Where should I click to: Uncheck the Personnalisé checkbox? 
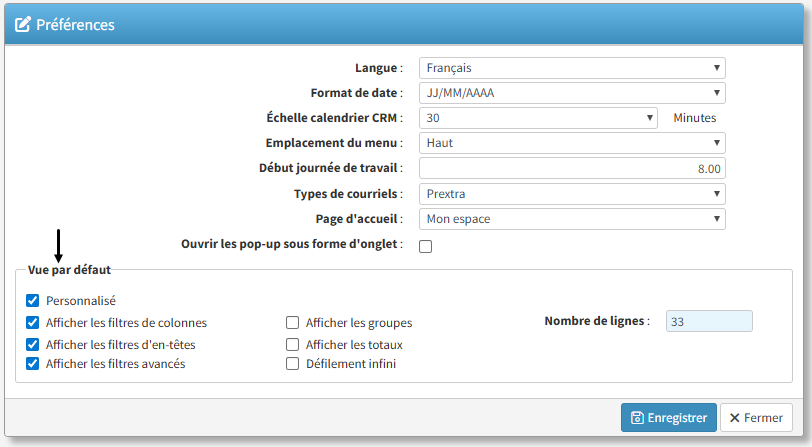tap(33, 300)
